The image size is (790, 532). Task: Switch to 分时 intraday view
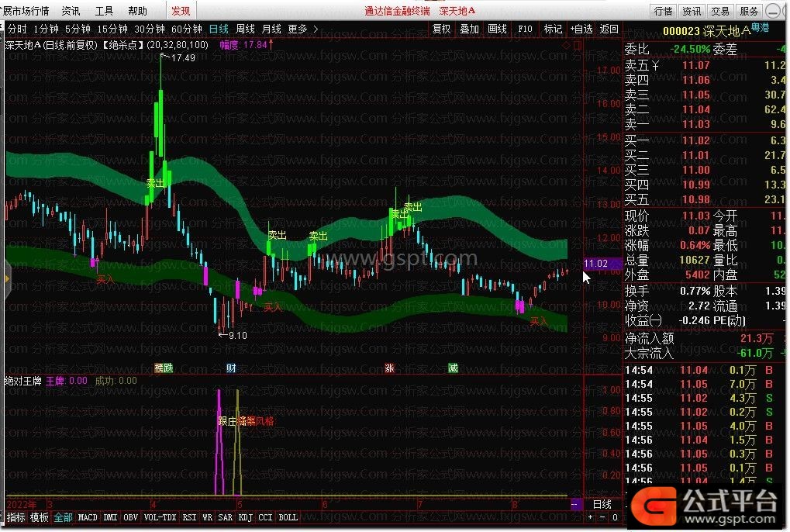[x=17, y=29]
